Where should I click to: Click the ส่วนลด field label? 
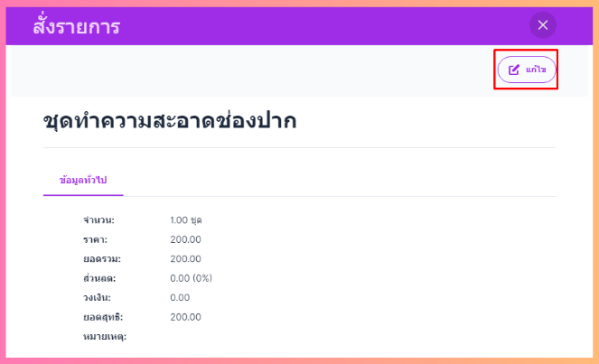pos(99,278)
